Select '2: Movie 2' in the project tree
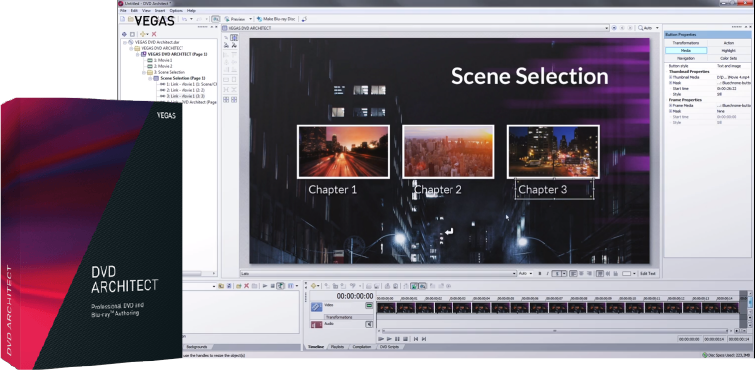This screenshot has height=370, width=755. coord(163,66)
